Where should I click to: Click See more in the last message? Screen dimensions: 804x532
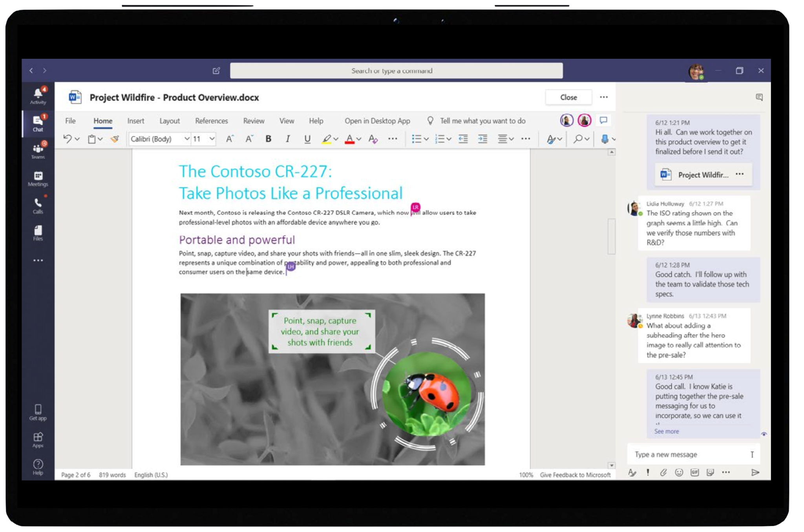tap(666, 431)
